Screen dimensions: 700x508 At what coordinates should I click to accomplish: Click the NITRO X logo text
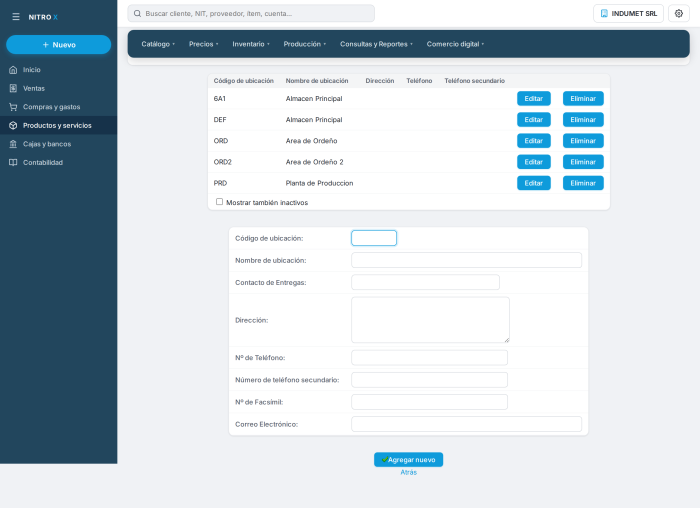43,17
